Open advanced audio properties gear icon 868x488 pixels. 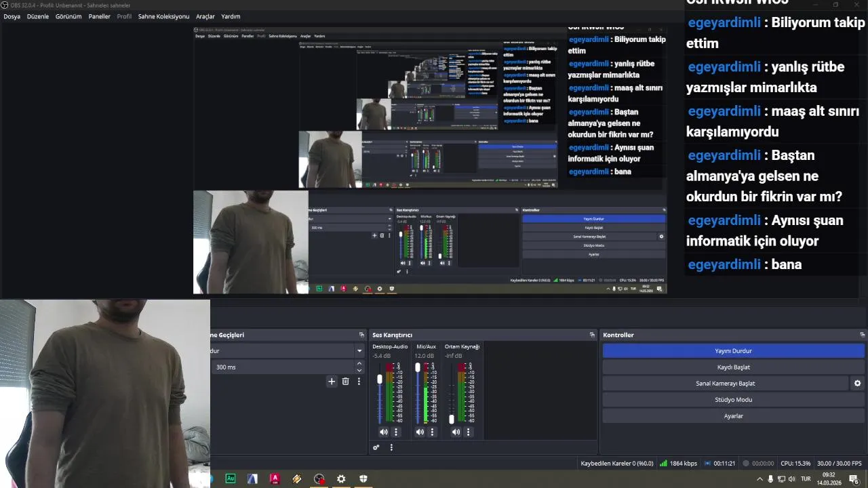coord(376,447)
